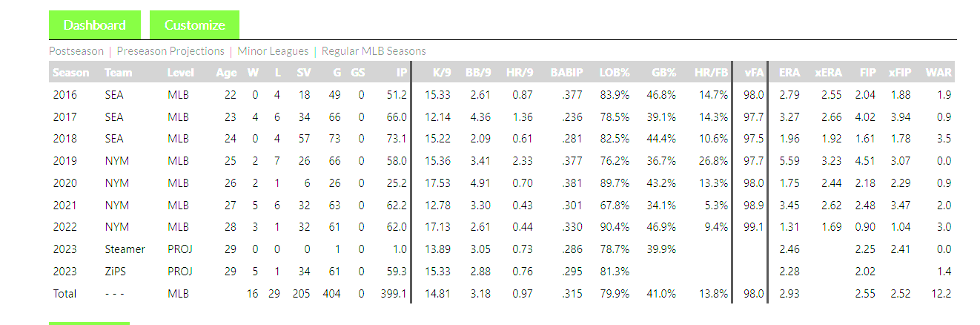Sort by the xFIP column header
The height and width of the screenshot is (325, 980).
(899, 73)
